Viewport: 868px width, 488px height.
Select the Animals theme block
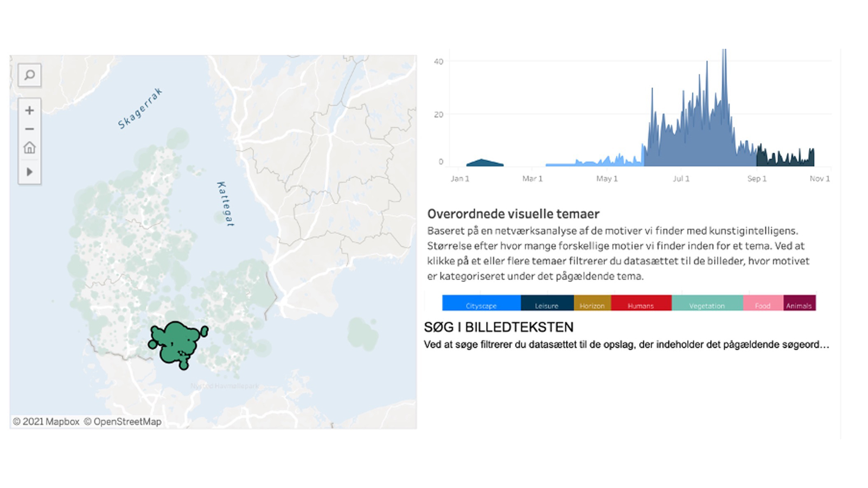tap(799, 303)
